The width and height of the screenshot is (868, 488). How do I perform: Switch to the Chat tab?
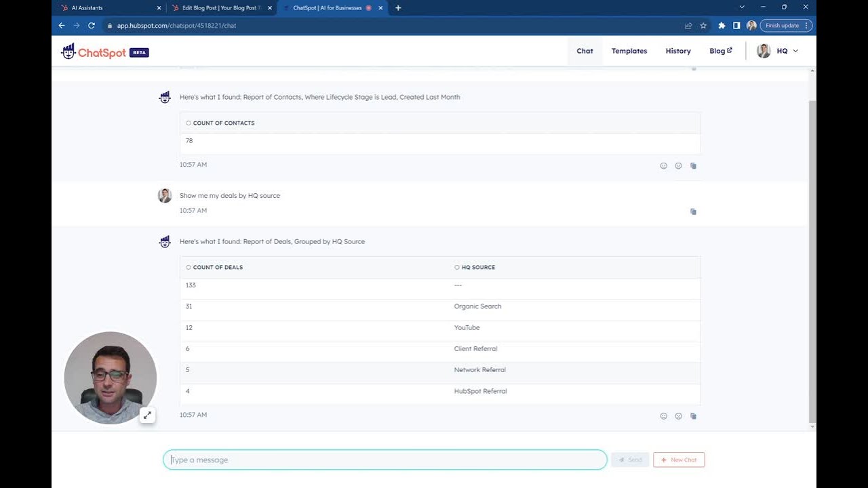pos(585,51)
